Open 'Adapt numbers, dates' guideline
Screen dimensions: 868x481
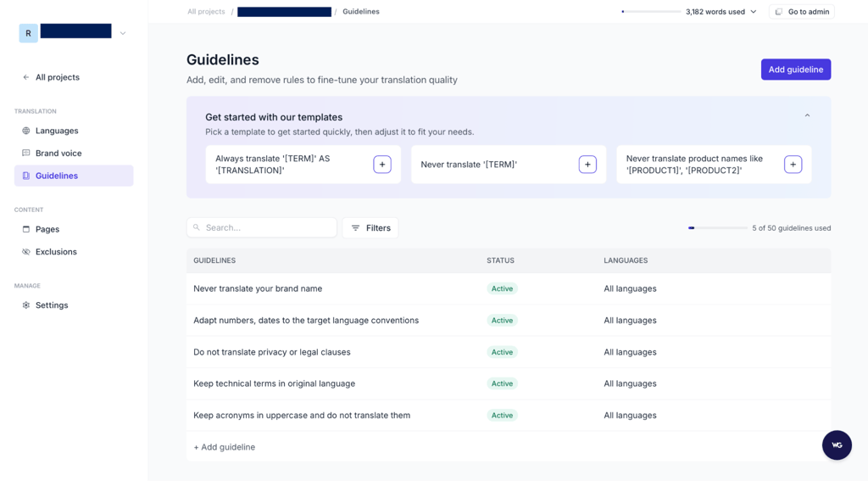point(509,321)
